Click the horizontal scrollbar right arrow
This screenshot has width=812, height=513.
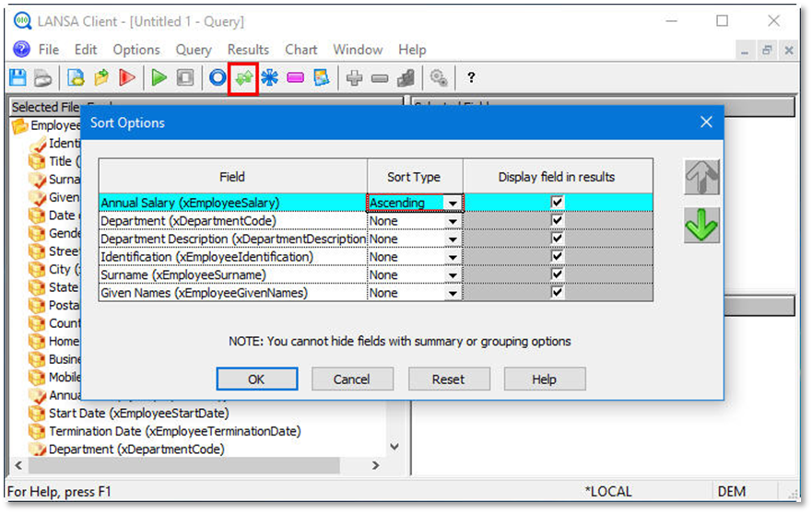376,465
